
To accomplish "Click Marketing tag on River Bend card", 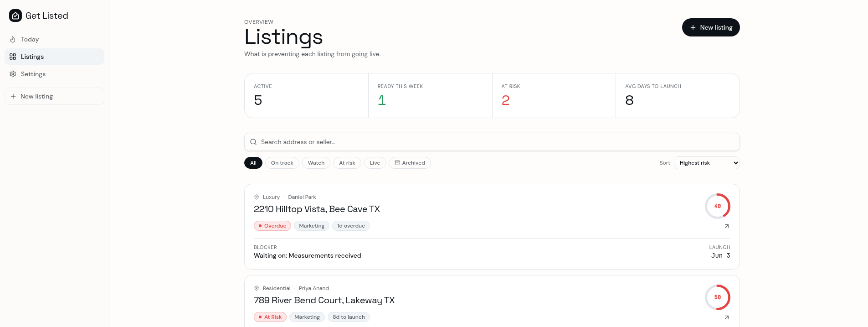I will (307, 317).
